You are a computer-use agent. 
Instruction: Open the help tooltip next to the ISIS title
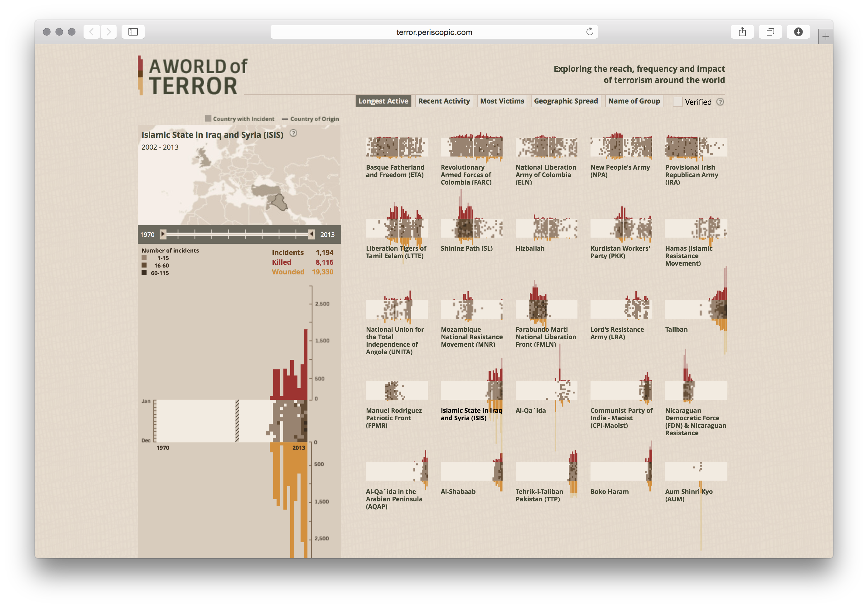tap(294, 133)
